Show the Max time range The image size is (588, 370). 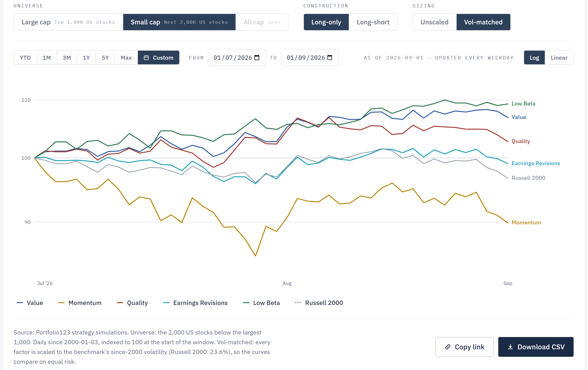click(126, 58)
